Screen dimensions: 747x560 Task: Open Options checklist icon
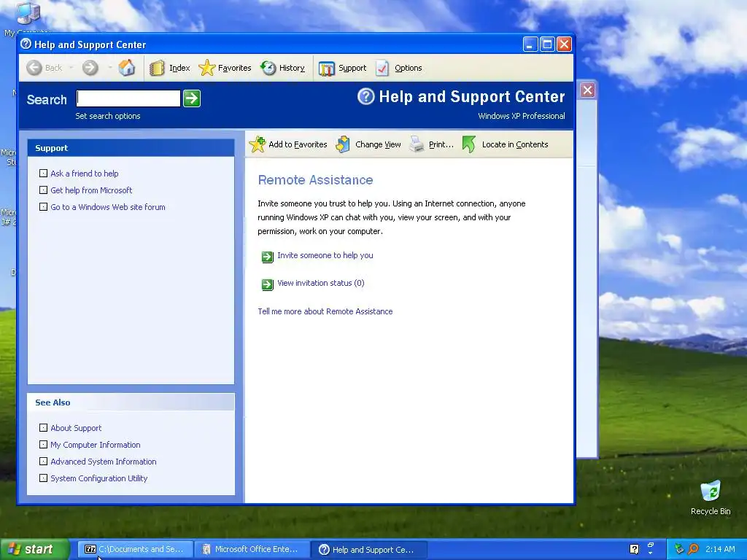(382, 68)
